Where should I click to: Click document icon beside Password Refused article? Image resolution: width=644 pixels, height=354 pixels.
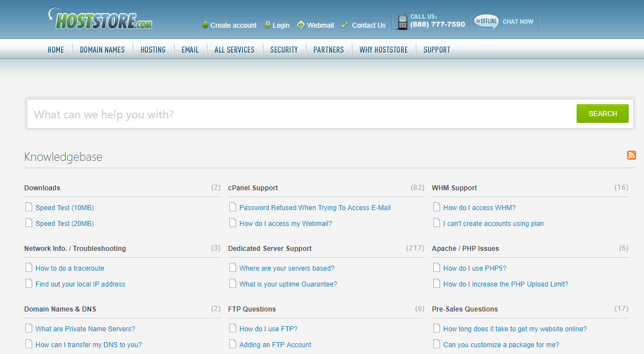coord(233,207)
